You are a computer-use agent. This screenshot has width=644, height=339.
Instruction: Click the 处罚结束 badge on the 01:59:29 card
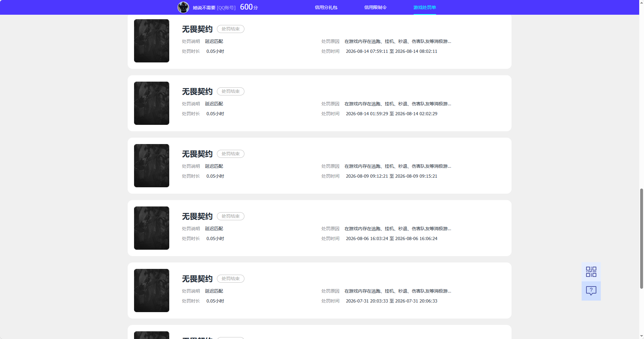click(x=231, y=91)
